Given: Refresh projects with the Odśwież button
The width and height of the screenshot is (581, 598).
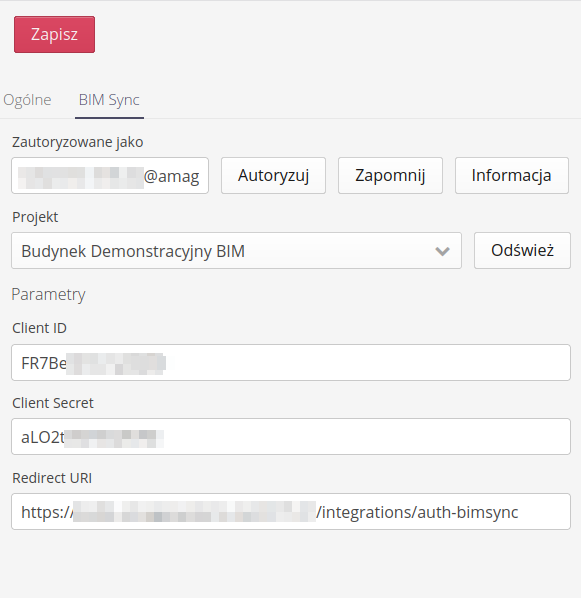Looking at the screenshot, I should coord(522,251).
